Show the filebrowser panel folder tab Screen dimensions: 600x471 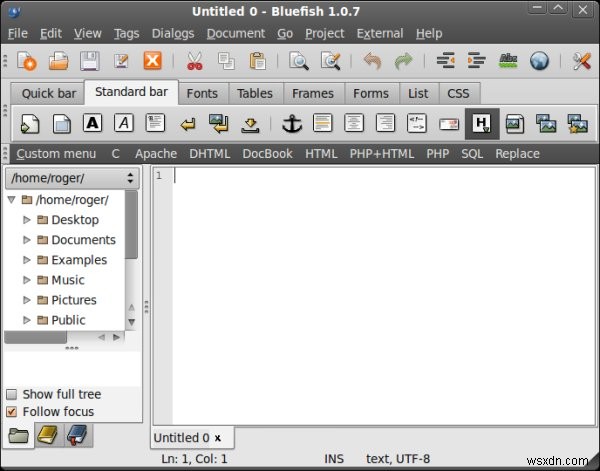coord(18,435)
